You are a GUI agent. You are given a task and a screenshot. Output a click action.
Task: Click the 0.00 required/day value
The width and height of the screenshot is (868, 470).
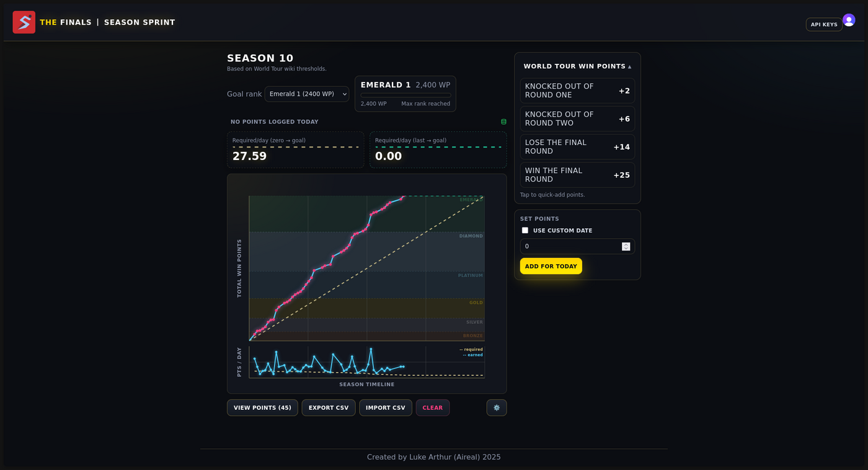coord(388,156)
